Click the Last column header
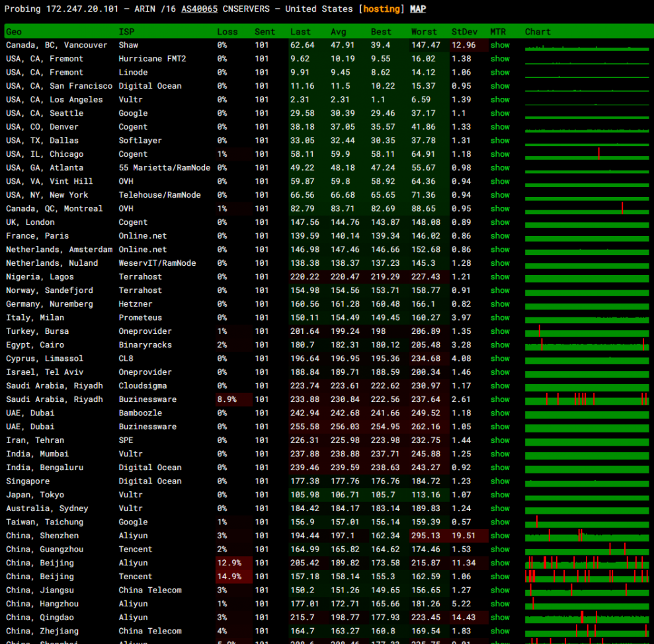Viewport: 654px width, 644px height. [x=300, y=32]
